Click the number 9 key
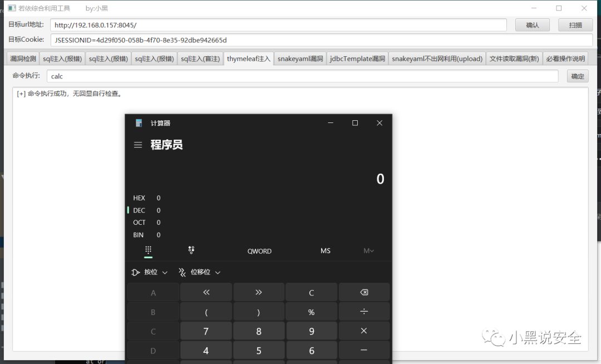The width and height of the screenshot is (601, 364). (311, 331)
